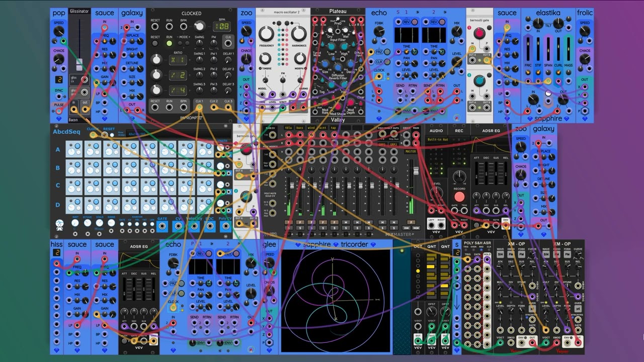Click the CLOCK input jack on echo beside Plateau
Screen dimensions: 644x362
pos(379,77)
